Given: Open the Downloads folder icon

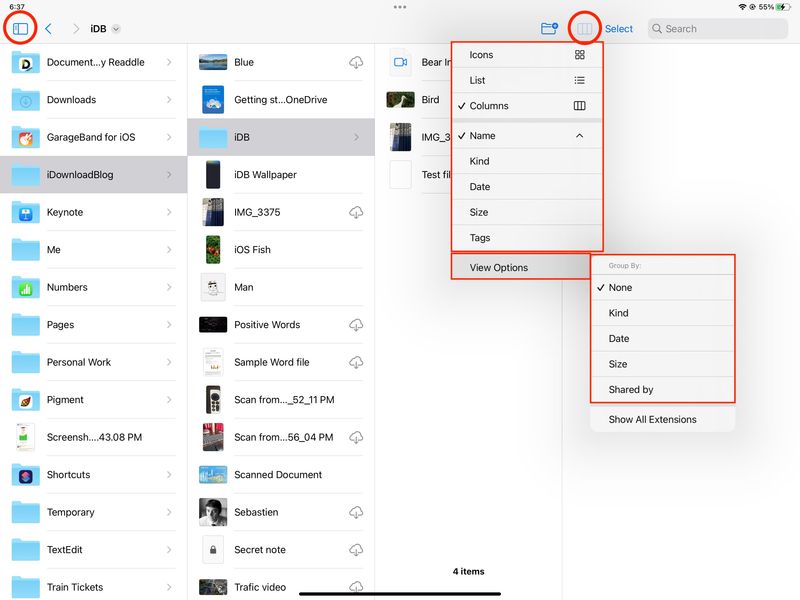Looking at the screenshot, I should [26, 99].
